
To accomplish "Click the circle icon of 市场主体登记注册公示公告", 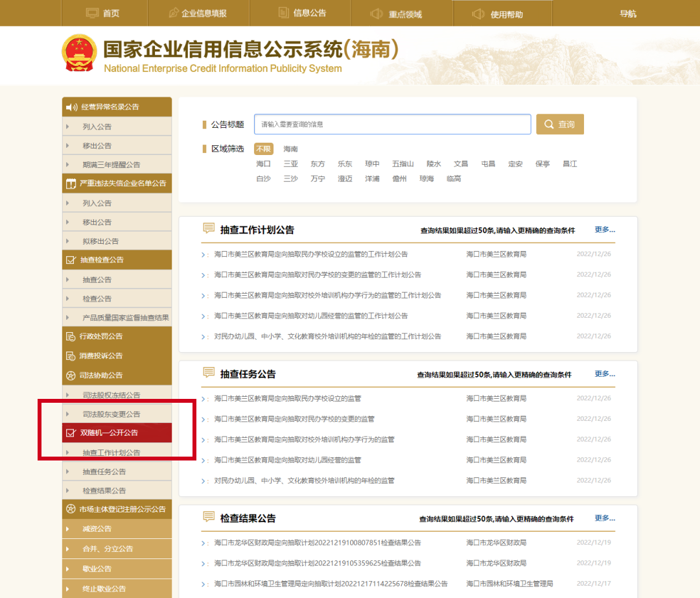I will tap(71, 508).
